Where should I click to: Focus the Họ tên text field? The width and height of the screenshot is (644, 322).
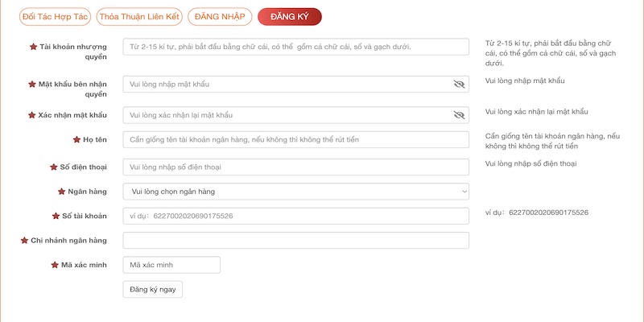(x=295, y=140)
